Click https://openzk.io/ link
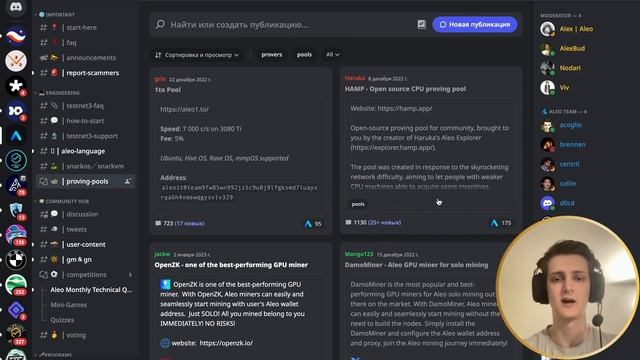The width and height of the screenshot is (640, 360). point(226,343)
